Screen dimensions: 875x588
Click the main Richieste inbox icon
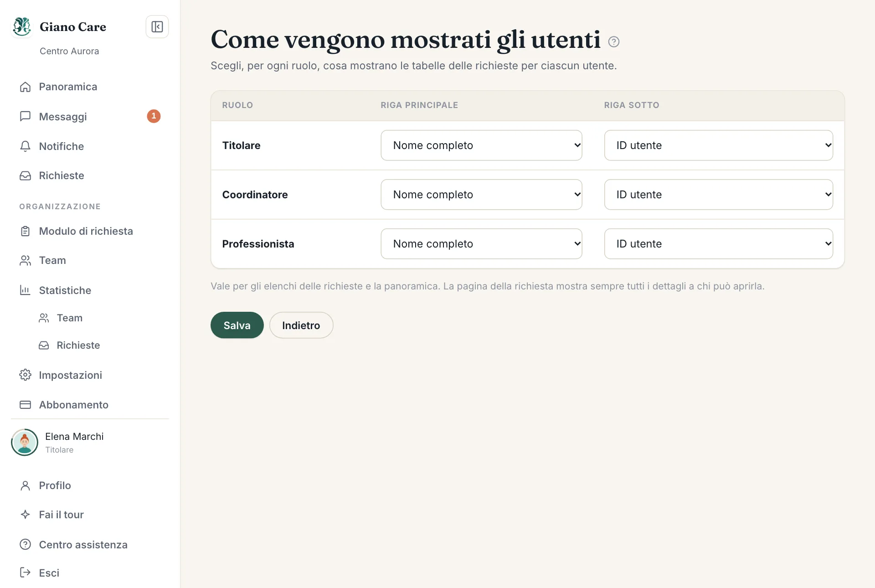(x=26, y=175)
